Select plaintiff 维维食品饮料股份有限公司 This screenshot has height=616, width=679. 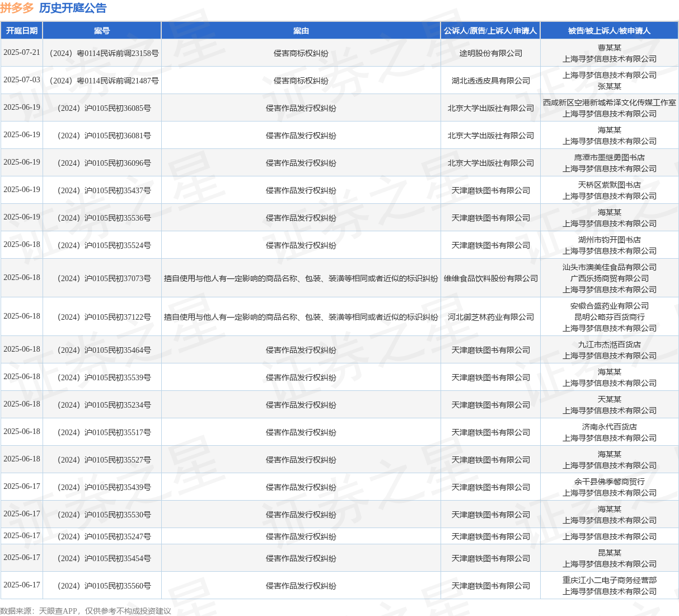(491, 278)
